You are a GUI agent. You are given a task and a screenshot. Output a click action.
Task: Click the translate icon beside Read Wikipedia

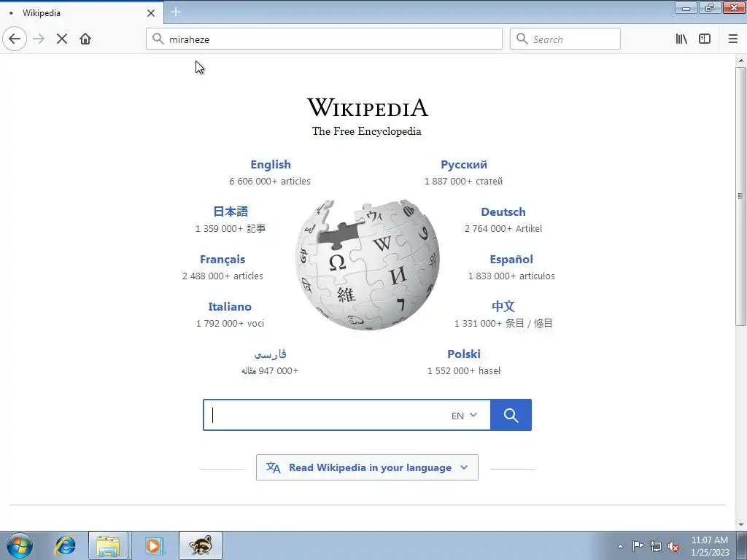[x=273, y=467]
